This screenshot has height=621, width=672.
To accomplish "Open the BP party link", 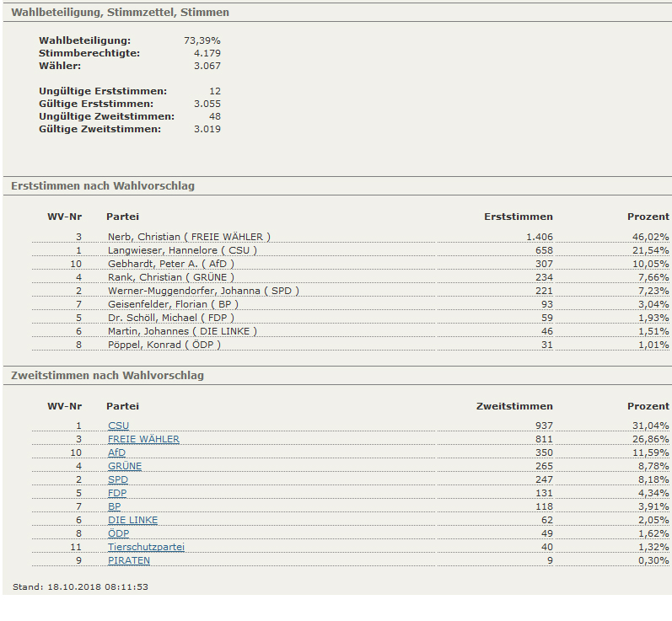I will pos(115,506).
